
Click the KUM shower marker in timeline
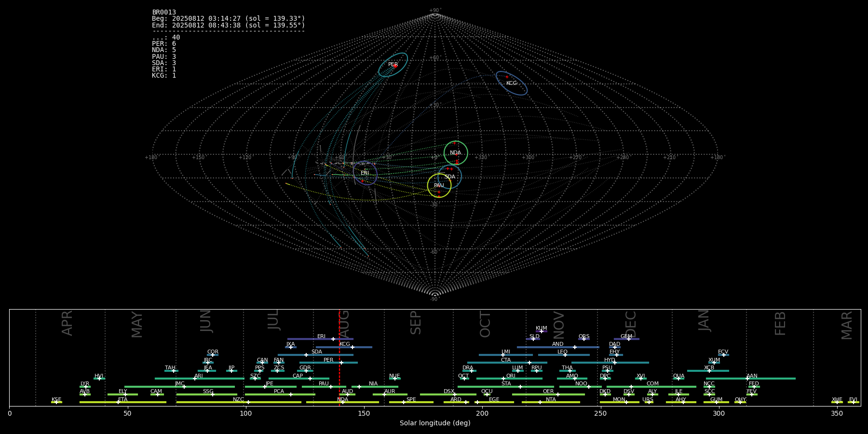[x=542, y=331]
